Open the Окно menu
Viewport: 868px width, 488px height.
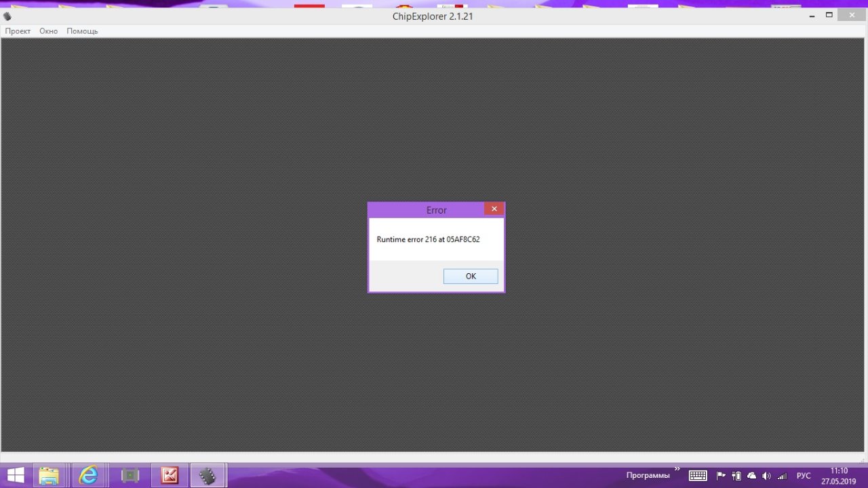tap(48, 31)
